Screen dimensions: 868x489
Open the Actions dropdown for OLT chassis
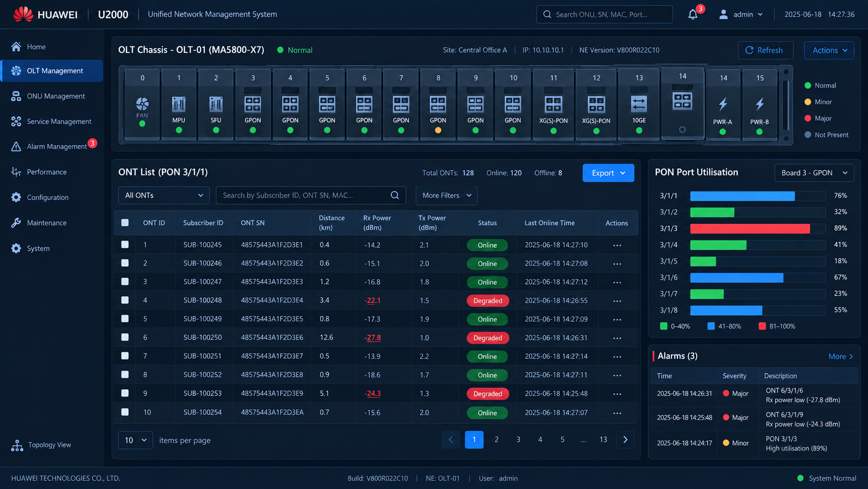pyautogui.click(x=829, y=50)
